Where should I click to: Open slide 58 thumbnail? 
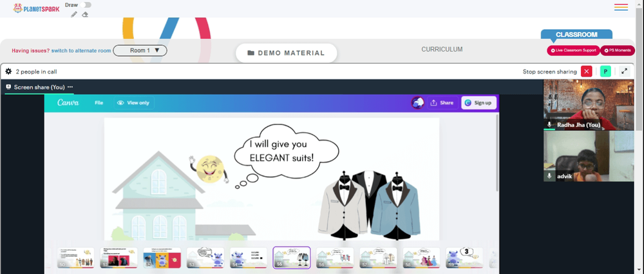(421, 258)
